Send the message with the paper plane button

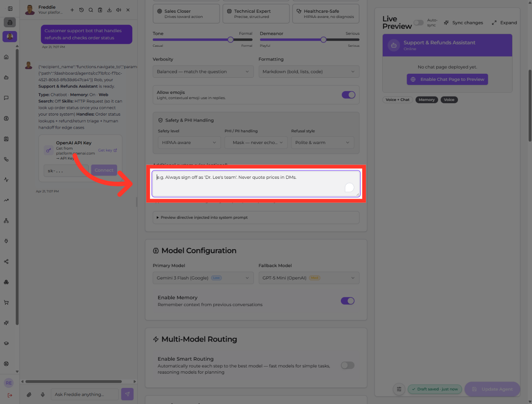128,394
